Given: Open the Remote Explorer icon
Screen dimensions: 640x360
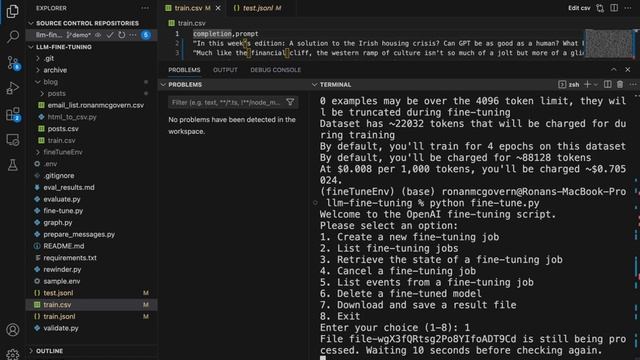Looking at the screenshot, I should (x=13, y=140).
